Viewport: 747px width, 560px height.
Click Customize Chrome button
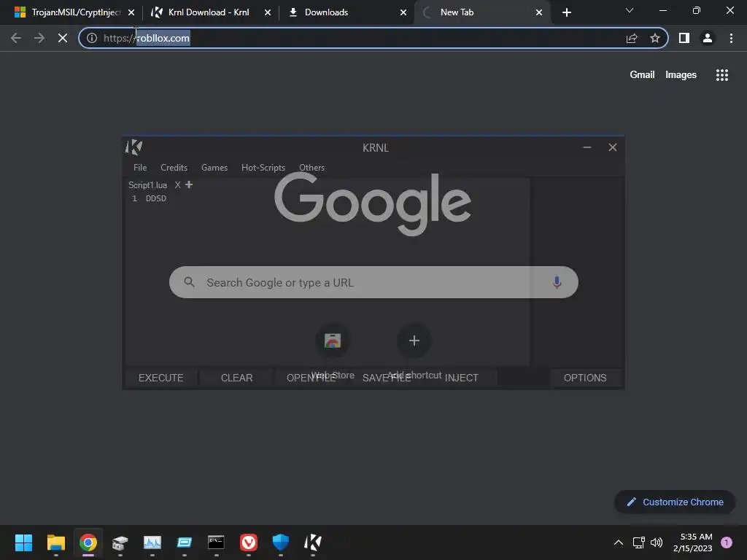click(x=675, y=502)
